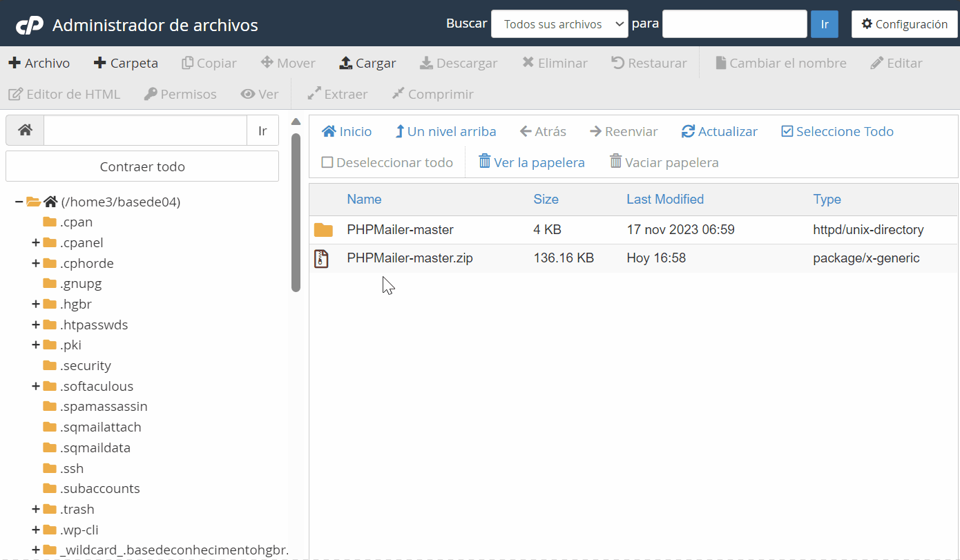The width and height of the screenshot is (960, 560).
Task: Create a new file with + Archivo
Action: (x=39, y=63)
